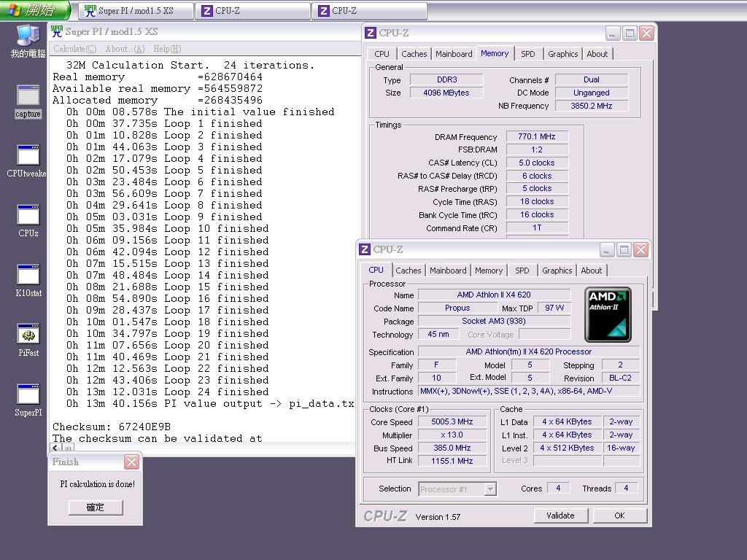Switch to second CPU-Z taskbar item
This screenshot has width=747, height=560.
pos(370,11)
